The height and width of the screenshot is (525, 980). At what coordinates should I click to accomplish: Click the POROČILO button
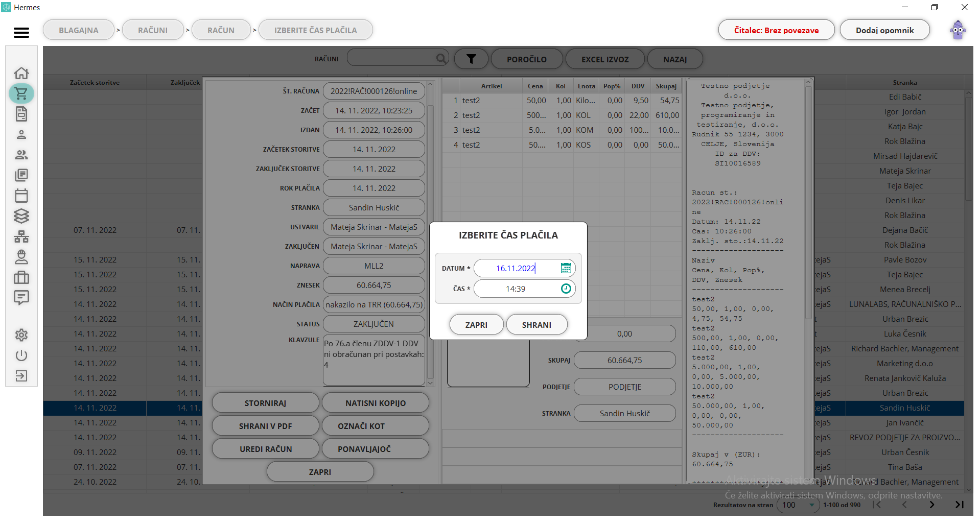pos(527,59)
